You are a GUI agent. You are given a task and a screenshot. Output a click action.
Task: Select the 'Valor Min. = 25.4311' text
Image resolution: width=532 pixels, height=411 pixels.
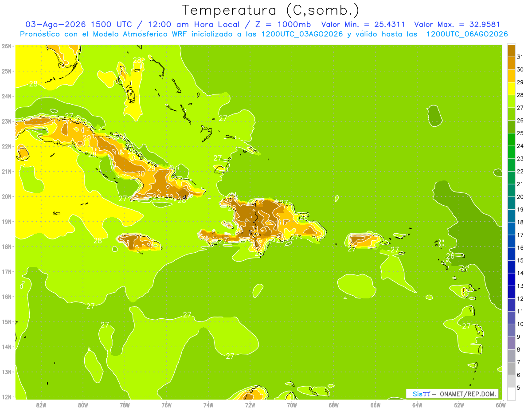(363, 24)
